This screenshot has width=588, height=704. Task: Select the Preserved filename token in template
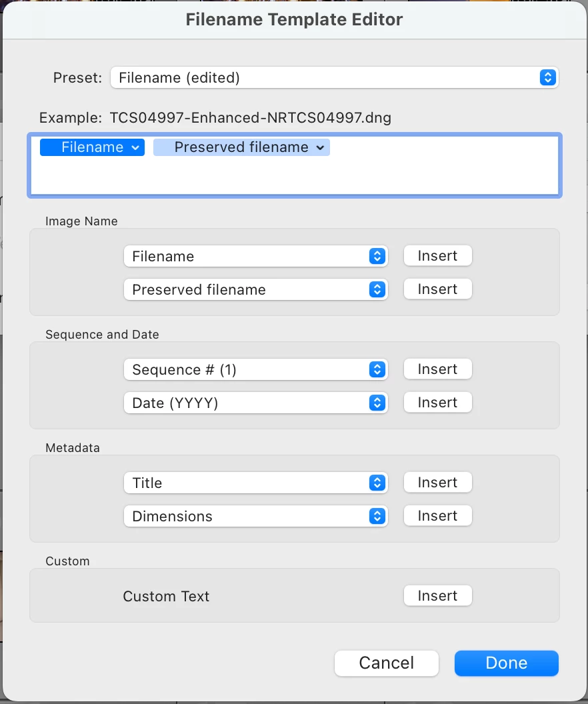click(x=240, y=147)
